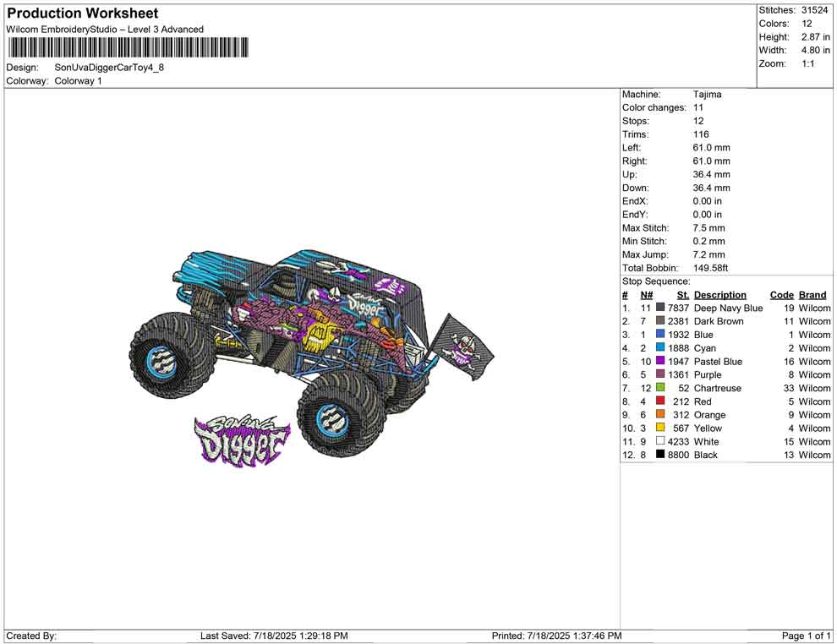The width and height of the screenshot is (837, 644).
Task: Click the Max Stitch value 7.5 mm
Action: tap(708, 228)
